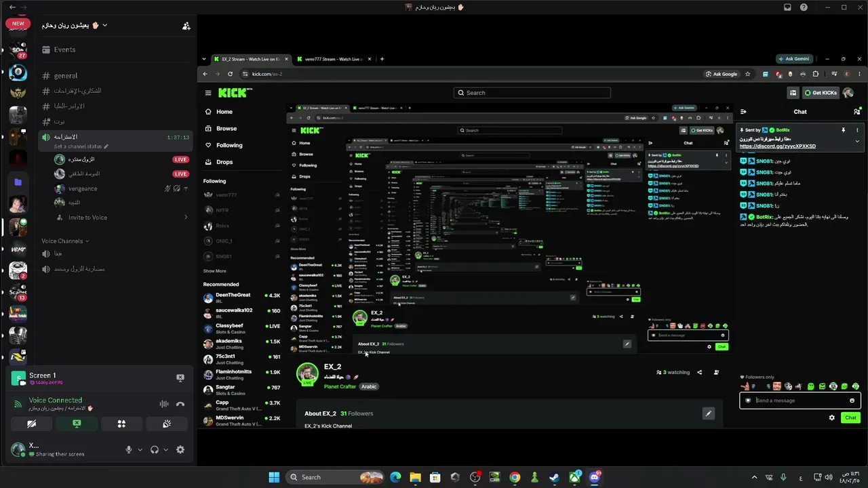Mute the Discord microphone
Image resolution: width=868 pixels, height=488 pixels.
pos(128,449)
